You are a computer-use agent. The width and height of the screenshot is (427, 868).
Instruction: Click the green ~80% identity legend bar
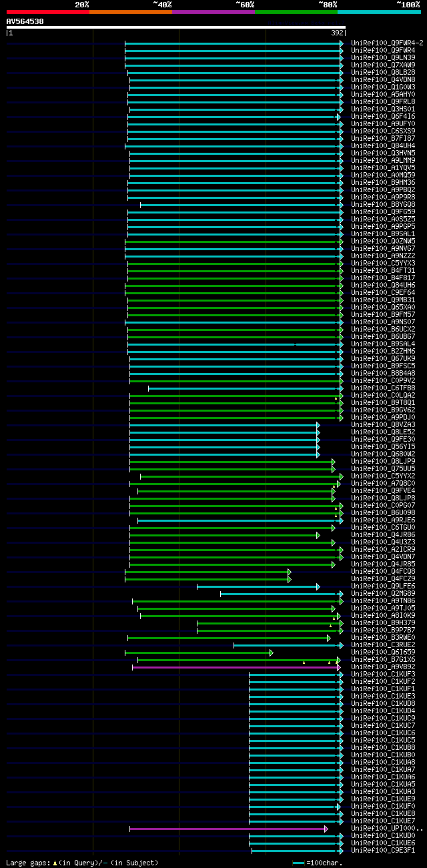pos(296,11)
